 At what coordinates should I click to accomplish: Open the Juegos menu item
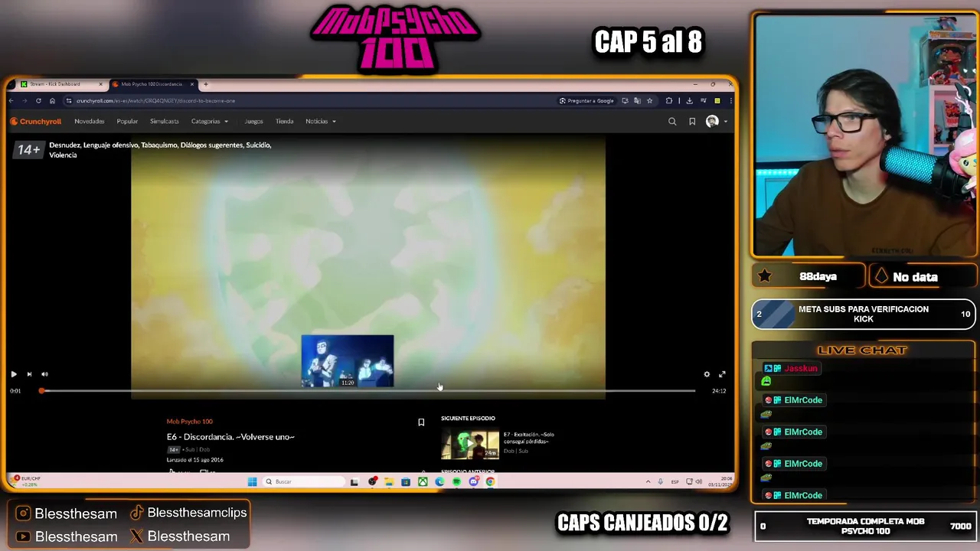click(253, 121)
